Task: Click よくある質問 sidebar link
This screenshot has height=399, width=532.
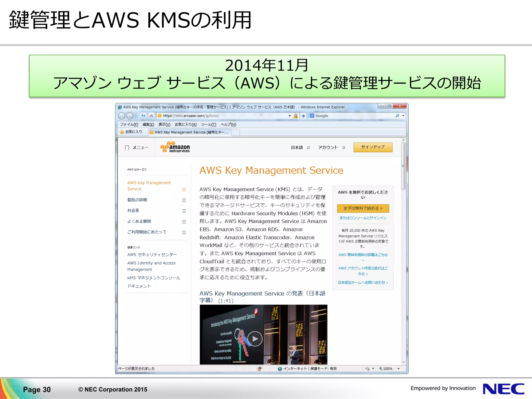Action: pyautogui.click(x=139, y=221)
